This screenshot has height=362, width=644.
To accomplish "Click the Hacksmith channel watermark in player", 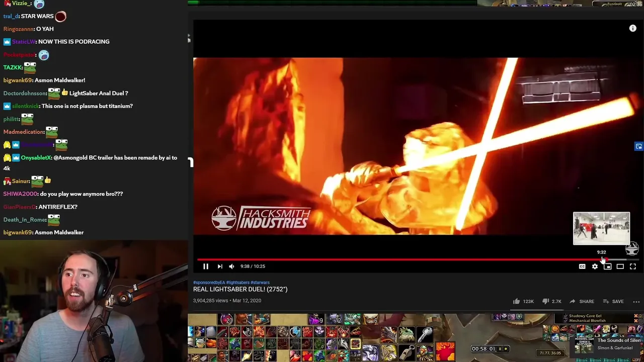I will [632, 248].
